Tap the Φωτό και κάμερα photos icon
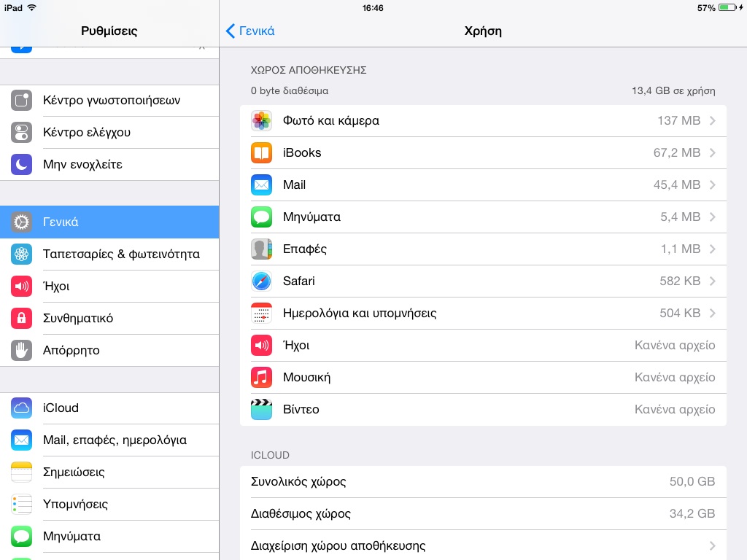Viewport: 747px width, 560px height. point(262,121)
